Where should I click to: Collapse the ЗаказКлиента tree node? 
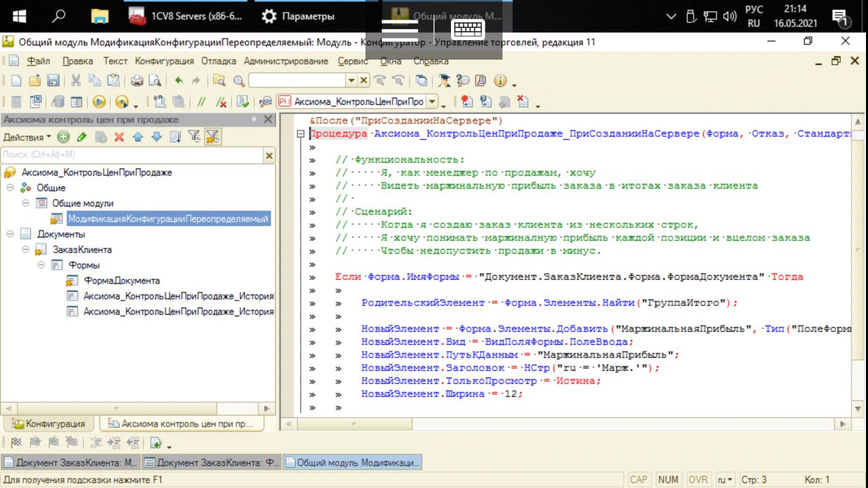[26, 249]
